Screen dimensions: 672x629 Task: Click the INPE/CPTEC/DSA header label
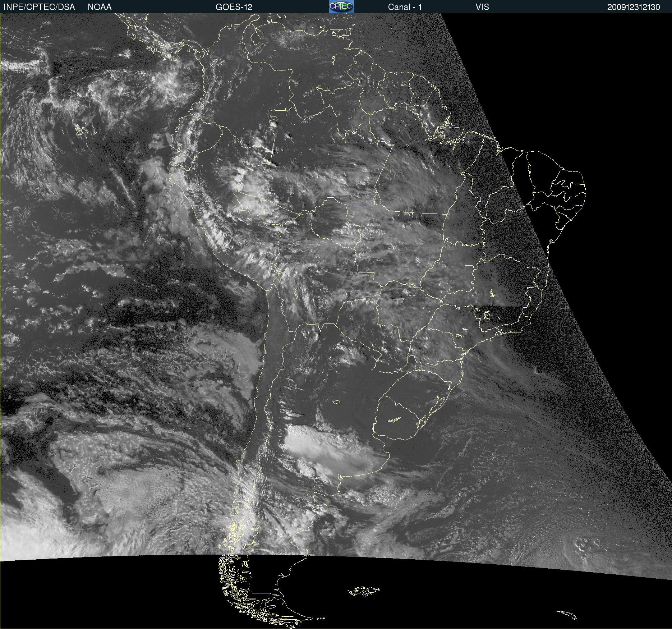[x=39, y=7]
